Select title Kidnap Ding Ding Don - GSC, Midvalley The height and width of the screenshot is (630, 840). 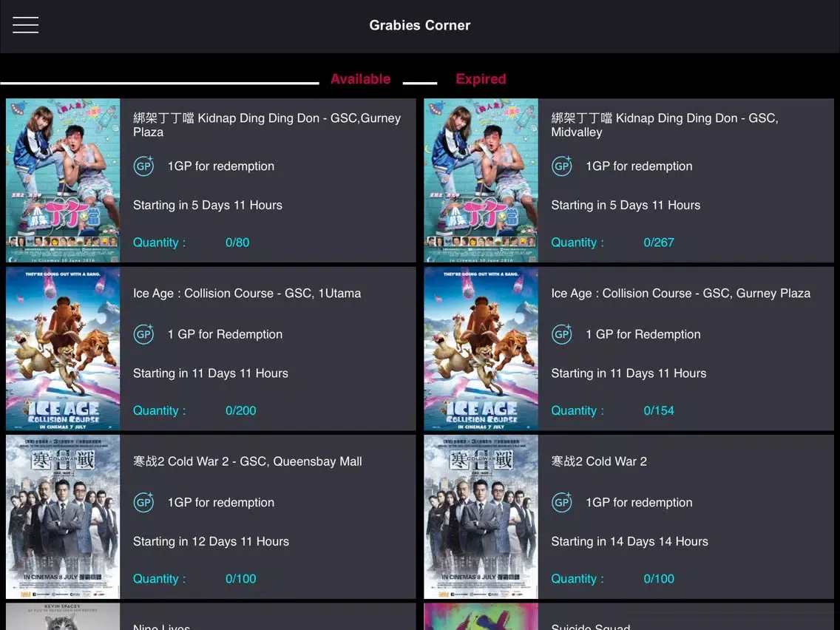(x=665, y=125)
